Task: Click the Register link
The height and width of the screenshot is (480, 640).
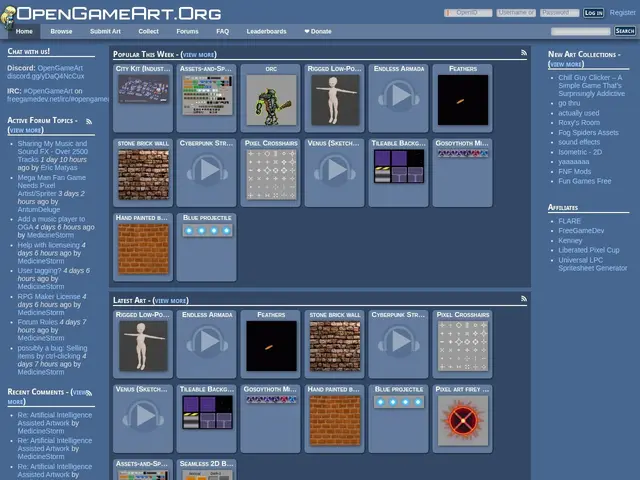Action: tap(622, 13)
